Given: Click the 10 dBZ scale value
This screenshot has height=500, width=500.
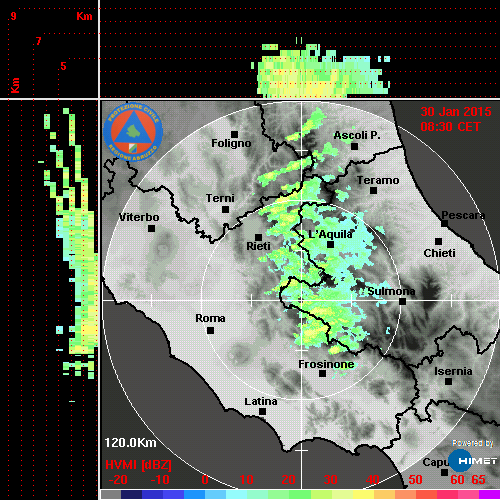Looking at the screenshot, I should (247, 480).
